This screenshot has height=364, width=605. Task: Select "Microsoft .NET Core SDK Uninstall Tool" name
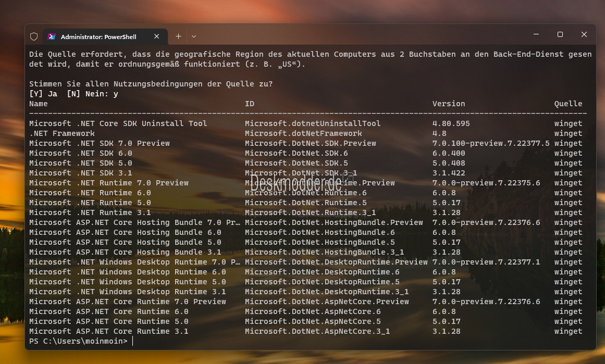pyautogui.click(x=118, y=123)
